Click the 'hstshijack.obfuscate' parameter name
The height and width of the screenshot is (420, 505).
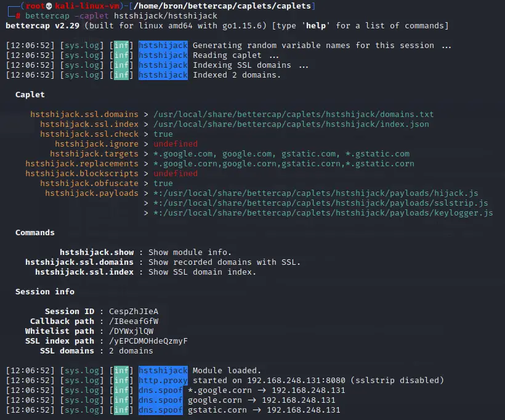pos(89,184)
